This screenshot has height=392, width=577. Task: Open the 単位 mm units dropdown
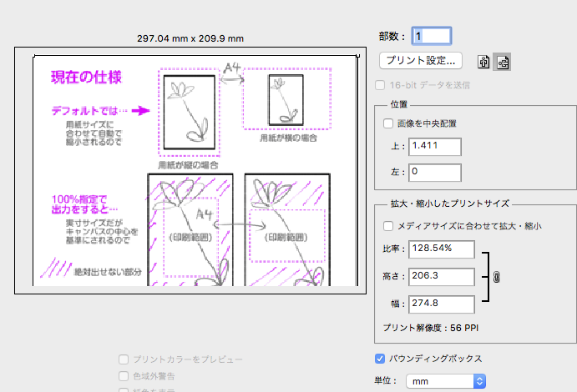(446, 381)
